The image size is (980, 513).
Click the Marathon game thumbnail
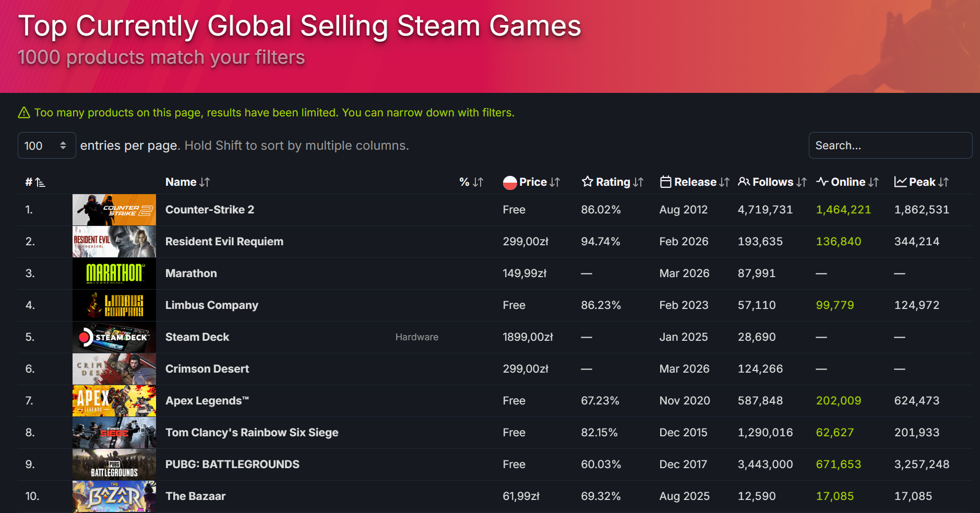[x=114, y=273]
